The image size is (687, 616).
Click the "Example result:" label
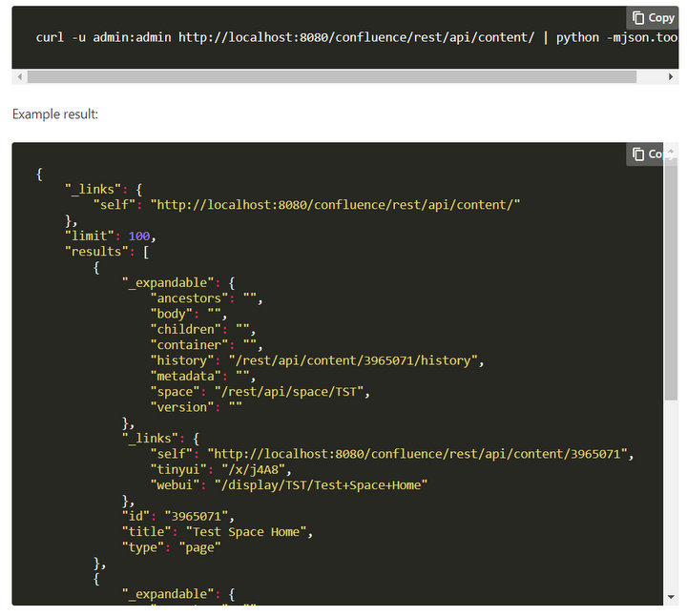click(55, 114)
